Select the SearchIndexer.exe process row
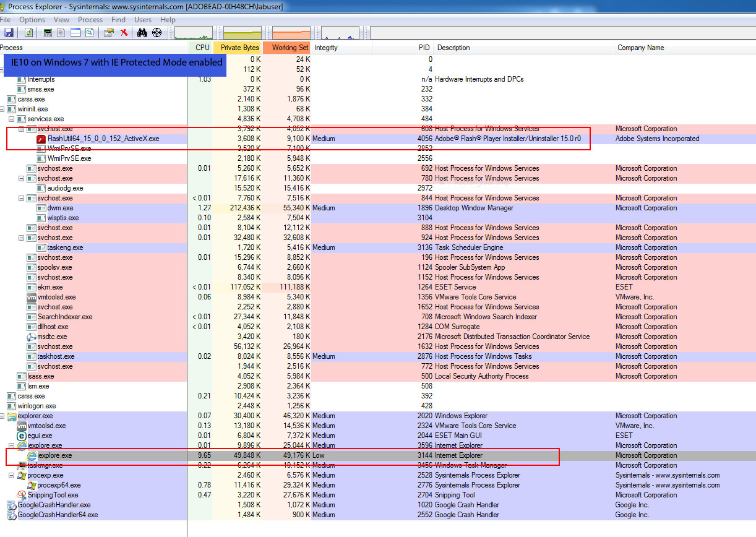This screenshot has height=537, width=756. point(378,317)
